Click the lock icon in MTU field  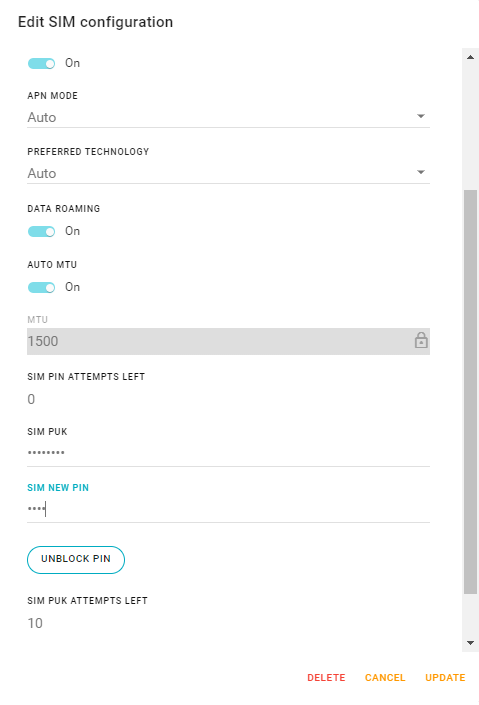421,340
